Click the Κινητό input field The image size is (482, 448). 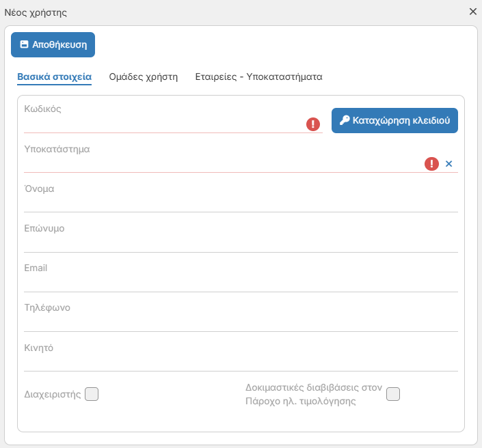tap(241, 363)
